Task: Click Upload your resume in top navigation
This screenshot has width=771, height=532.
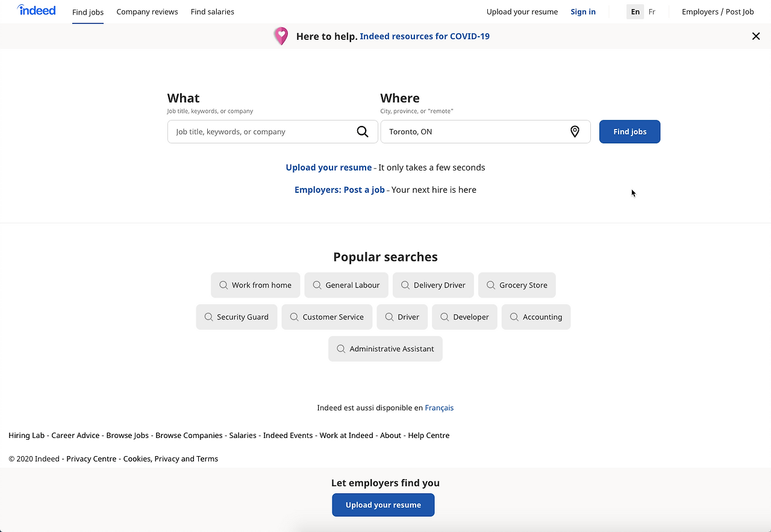Action: click(x=522, y=12)
